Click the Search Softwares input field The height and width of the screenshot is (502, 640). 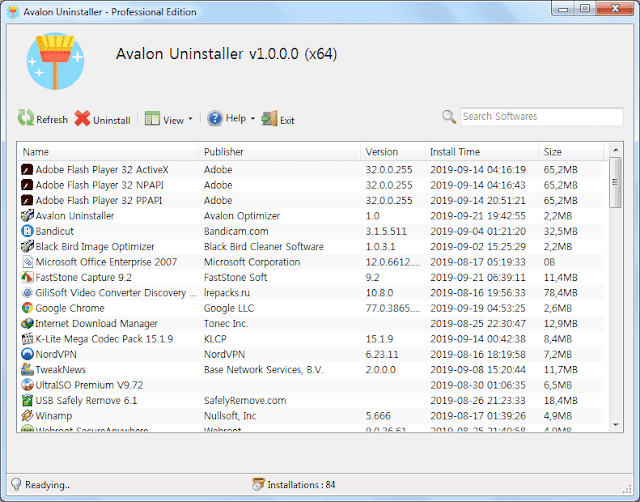[x=542, y=117]
